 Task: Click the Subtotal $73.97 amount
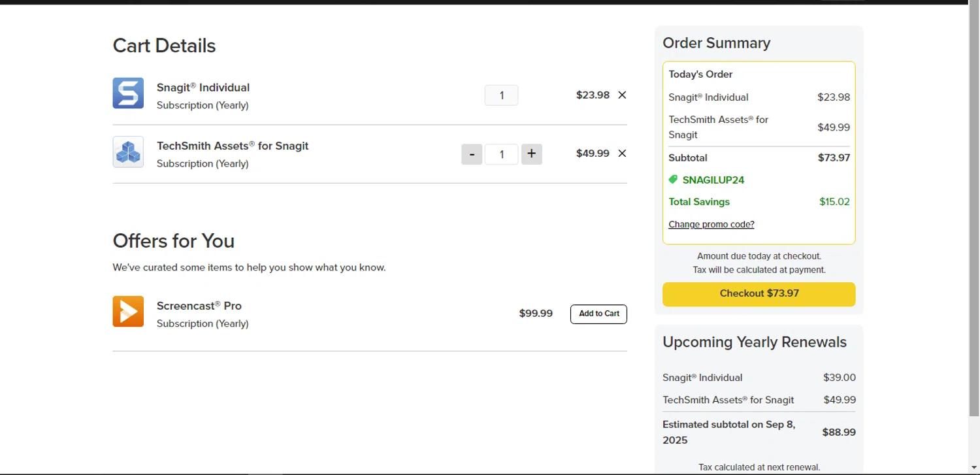834,157
